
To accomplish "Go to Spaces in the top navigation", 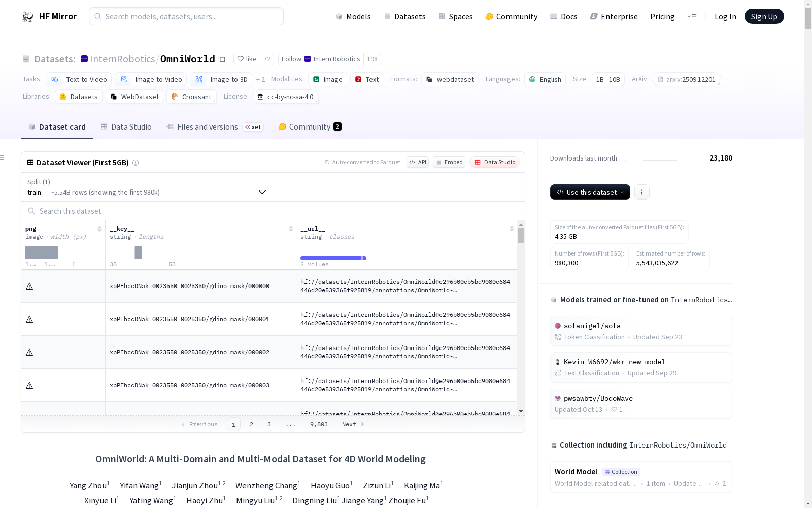I will (456, 16).
